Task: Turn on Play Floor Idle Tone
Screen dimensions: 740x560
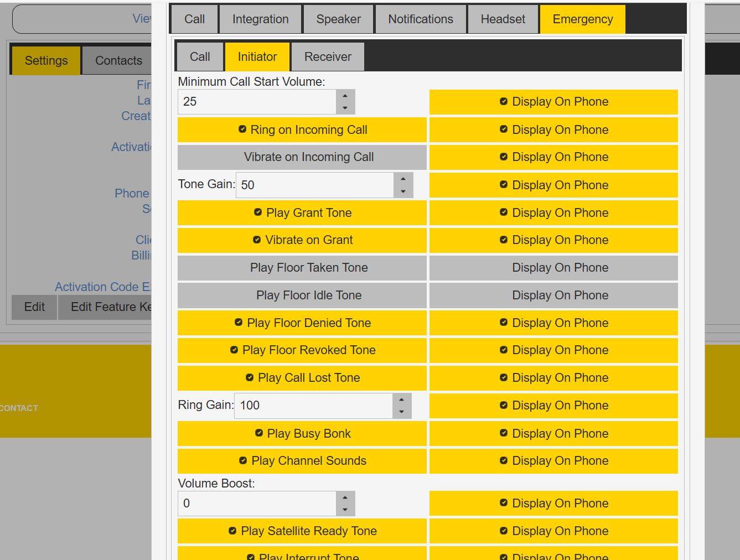Action: pyautogui.click(x=302, y=295)
